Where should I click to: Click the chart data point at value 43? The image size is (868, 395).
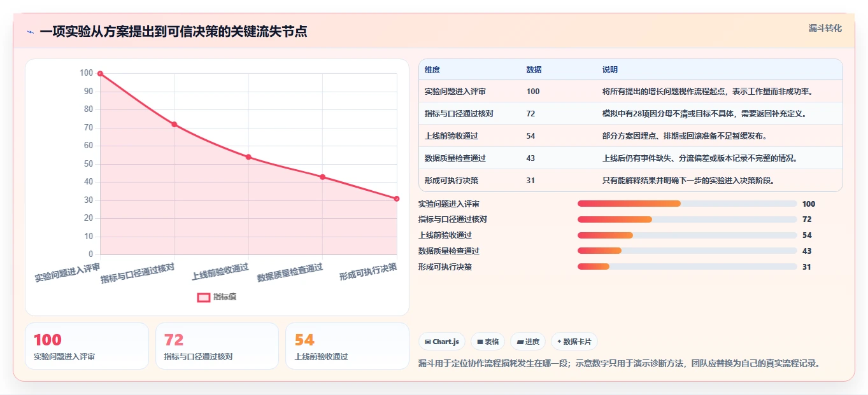coord(323,177)
